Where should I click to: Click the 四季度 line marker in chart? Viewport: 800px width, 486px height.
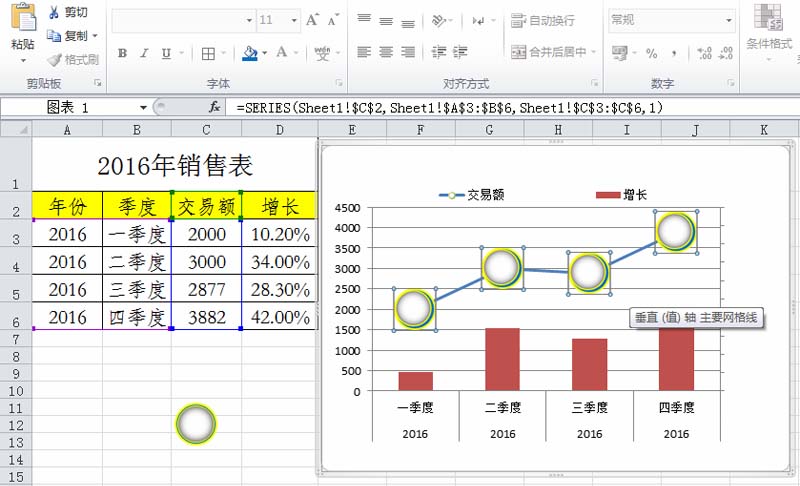(676, 231)
